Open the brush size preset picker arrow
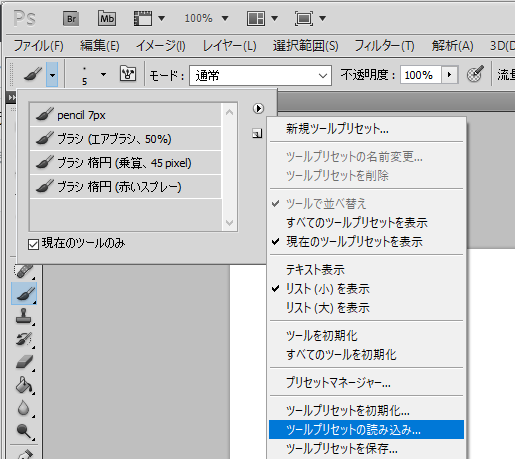 [x=103, y=74]
